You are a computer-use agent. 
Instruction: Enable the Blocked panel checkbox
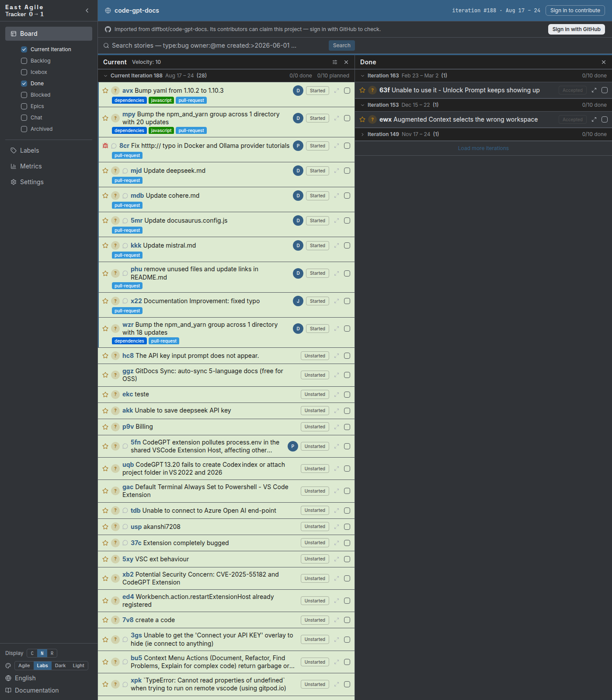24,95
